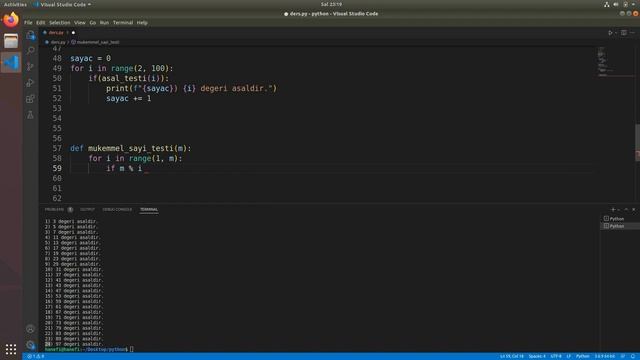Run the Python file with play button
Image resolution: width=640 pixels, height=360 pixels.
coord(610,33)
